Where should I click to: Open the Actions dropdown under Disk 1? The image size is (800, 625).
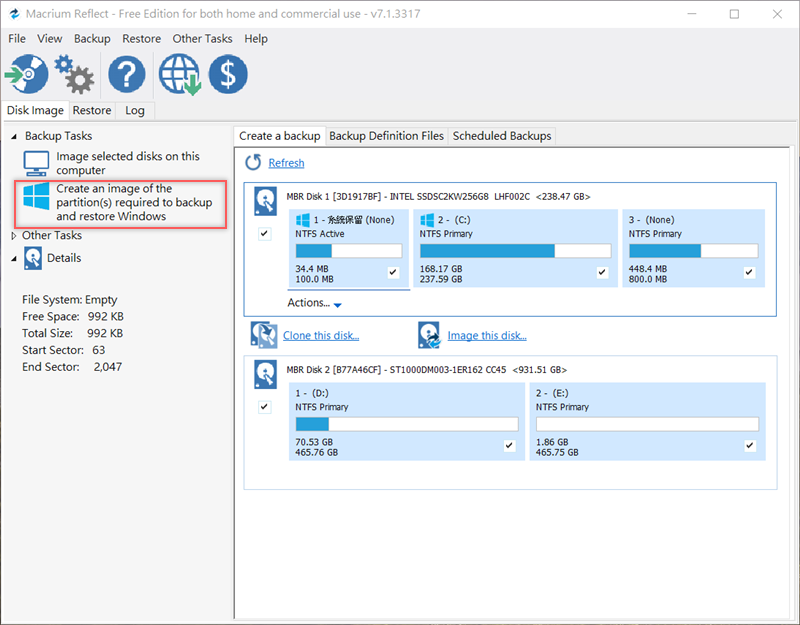[x=315, y=303]
